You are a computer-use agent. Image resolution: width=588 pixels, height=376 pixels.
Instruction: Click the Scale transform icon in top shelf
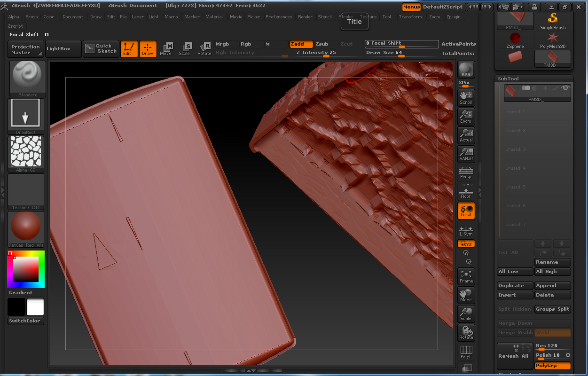pos(185,48)
